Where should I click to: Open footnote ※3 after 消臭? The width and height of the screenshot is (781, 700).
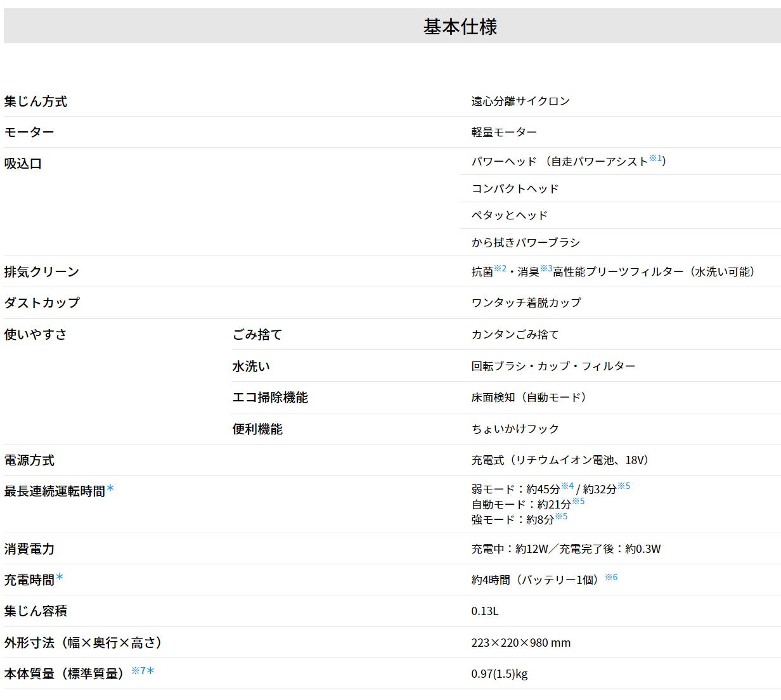click(545, 268)
